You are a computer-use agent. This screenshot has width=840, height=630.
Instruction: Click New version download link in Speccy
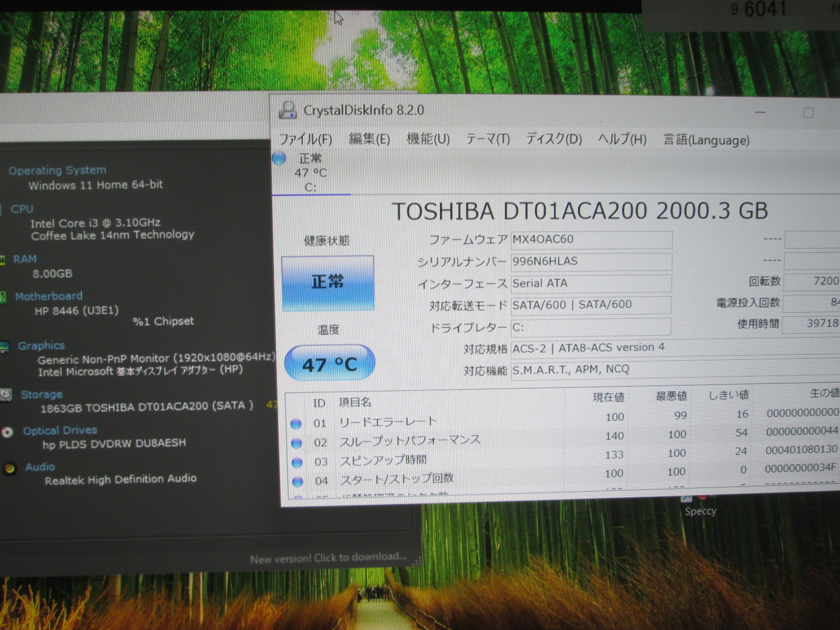(x=328, y=558)
